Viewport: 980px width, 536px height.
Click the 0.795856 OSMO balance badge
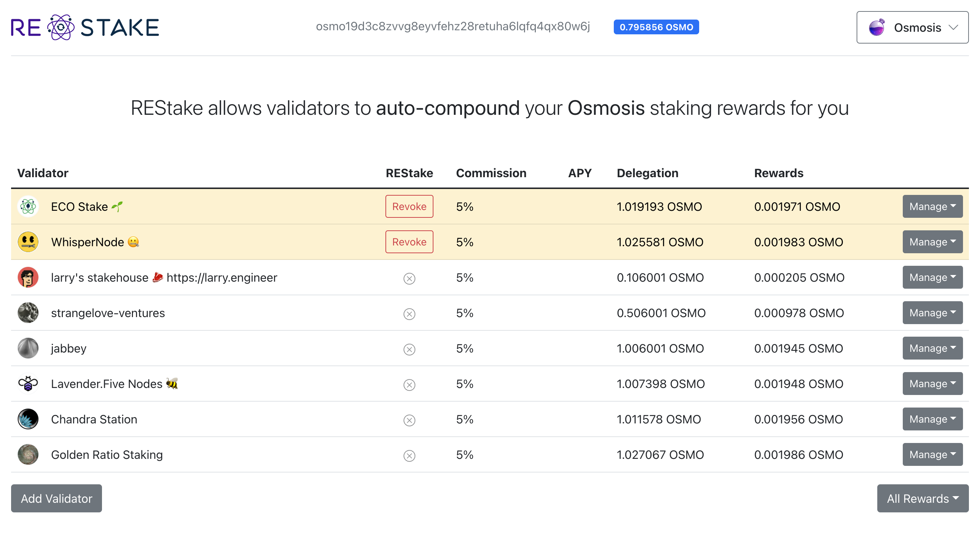(x=656, y=27)
